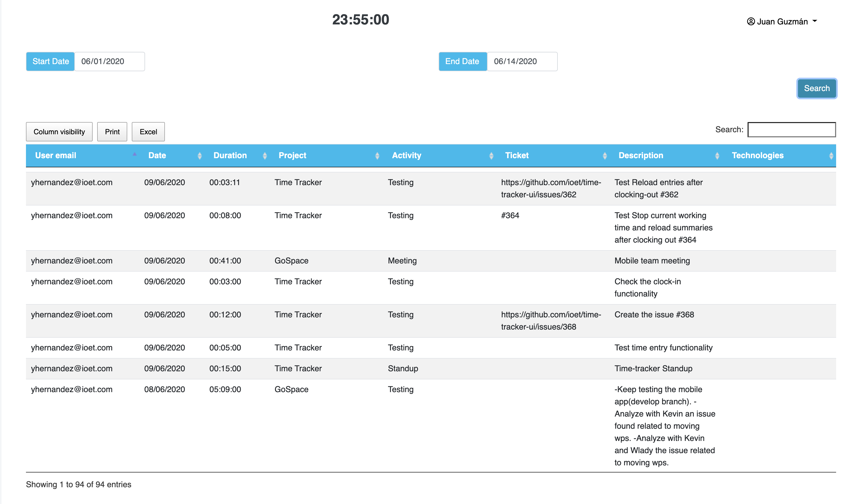Click the Start Date blue label

pos(50,62)
